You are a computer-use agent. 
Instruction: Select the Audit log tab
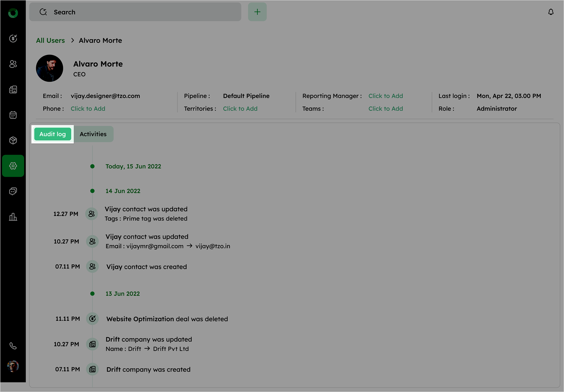[x=52, y=134]
